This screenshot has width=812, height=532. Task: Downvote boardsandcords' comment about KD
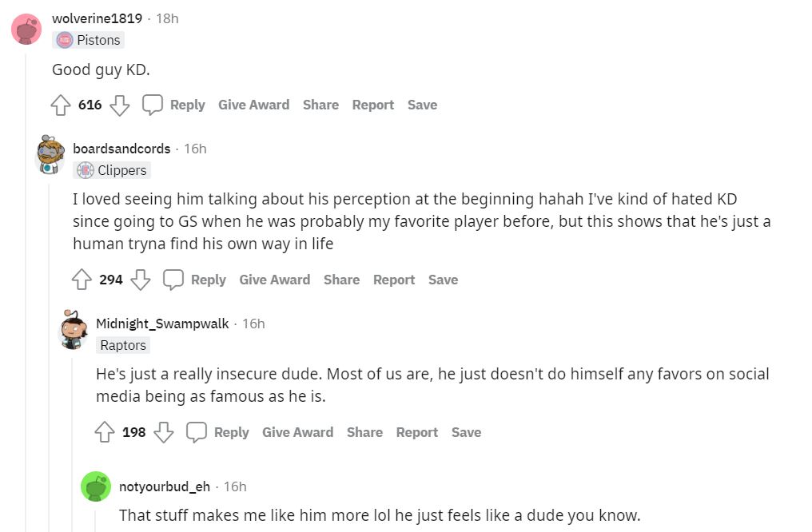point(141,280)
